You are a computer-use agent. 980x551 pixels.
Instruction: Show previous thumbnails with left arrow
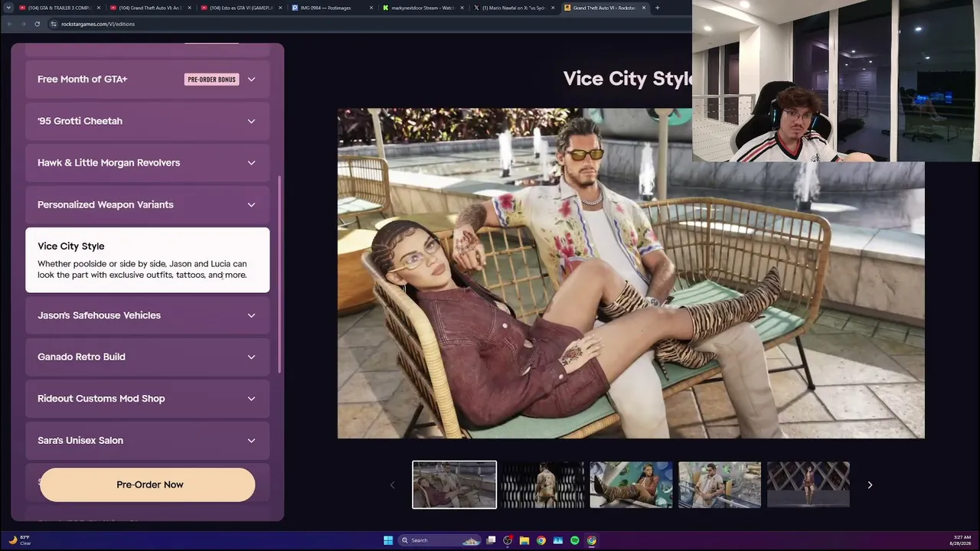point(392,484)
